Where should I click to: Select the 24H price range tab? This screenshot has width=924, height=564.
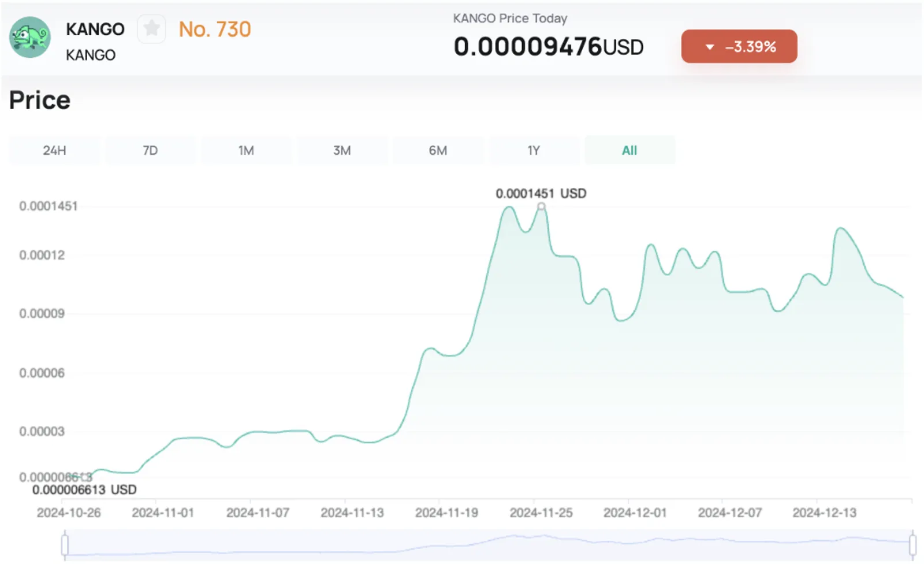point(54,150)
